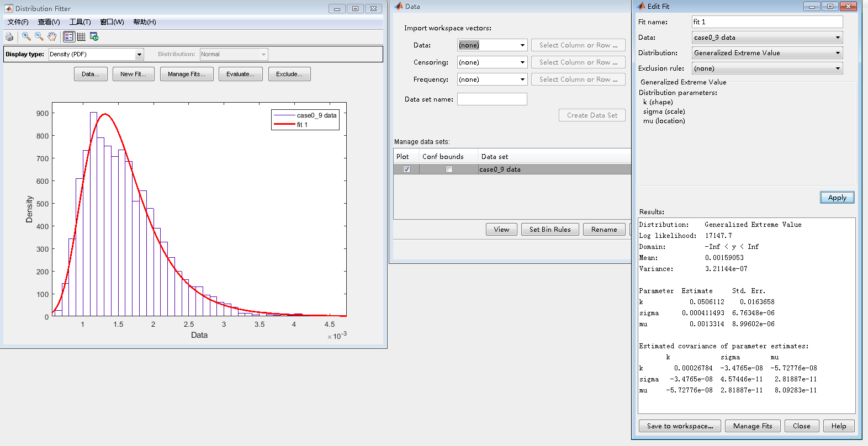Click the Evaluate... button

pyautogui.click(x=241, y=74)
